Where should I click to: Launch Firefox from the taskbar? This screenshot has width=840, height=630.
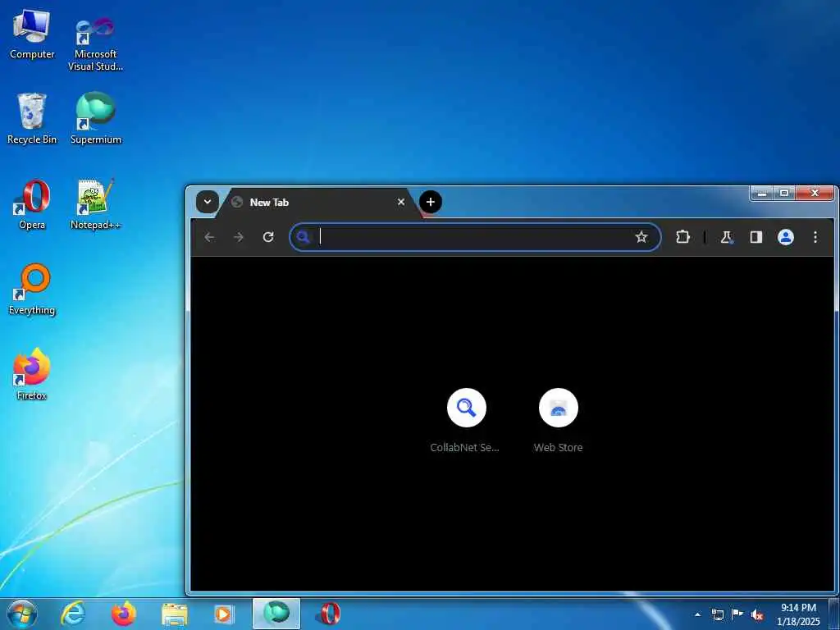tap(123, 614)
